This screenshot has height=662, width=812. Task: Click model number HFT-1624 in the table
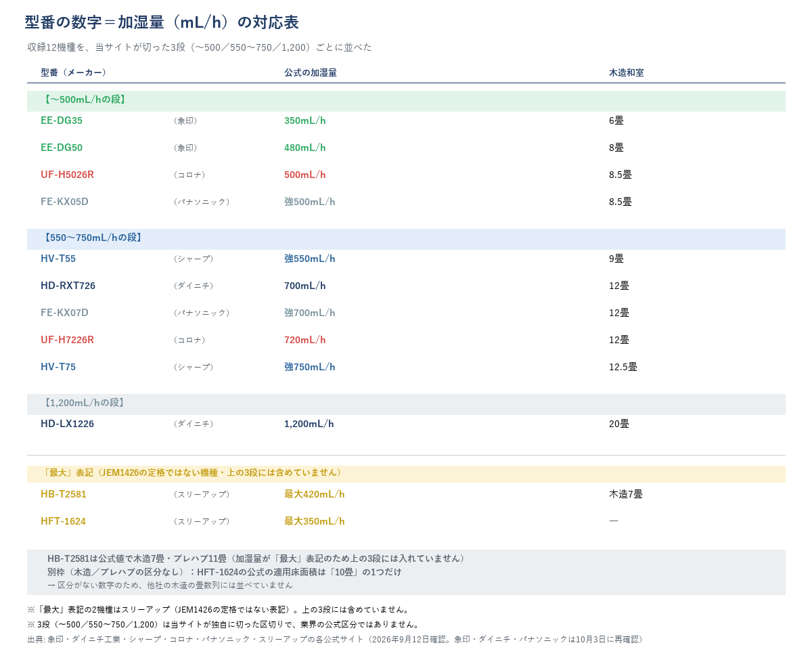63,521
